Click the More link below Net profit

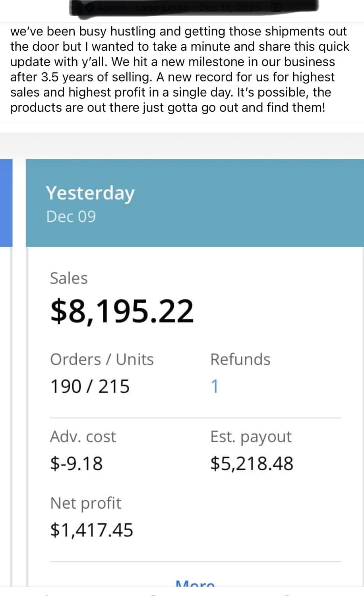(x=195, y=584)
